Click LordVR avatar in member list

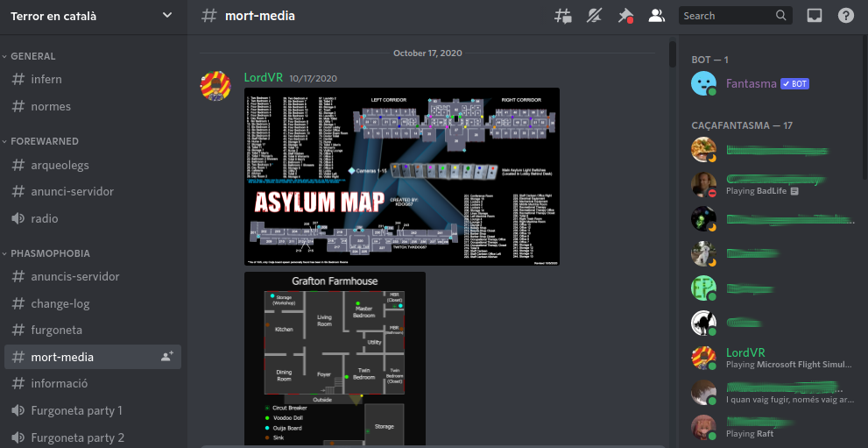click(x=703, y=358)
